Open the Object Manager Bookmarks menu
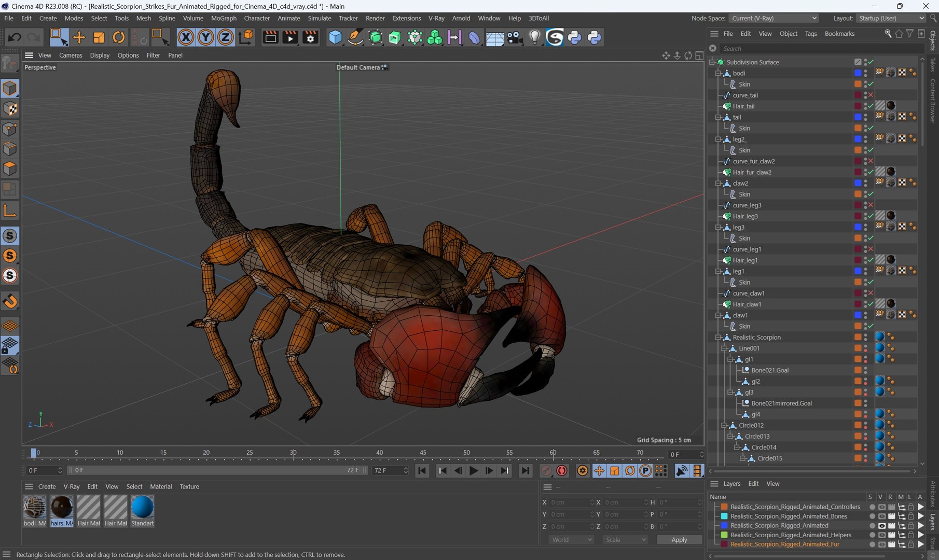Viewport: 939px width, 560px height. (x=839, y=34)
